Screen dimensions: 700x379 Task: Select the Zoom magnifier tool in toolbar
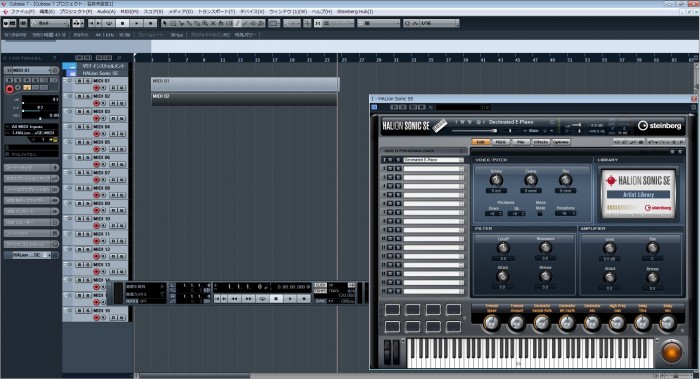[x=205, y=23]
